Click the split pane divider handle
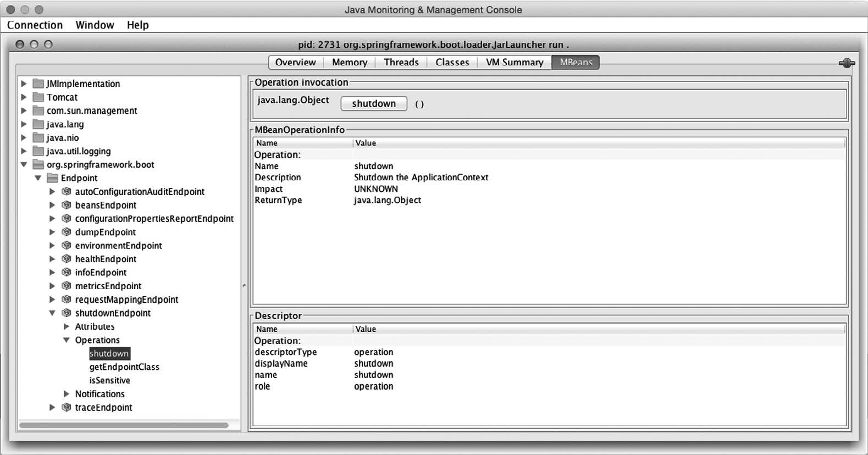 (x=244, y=285)
